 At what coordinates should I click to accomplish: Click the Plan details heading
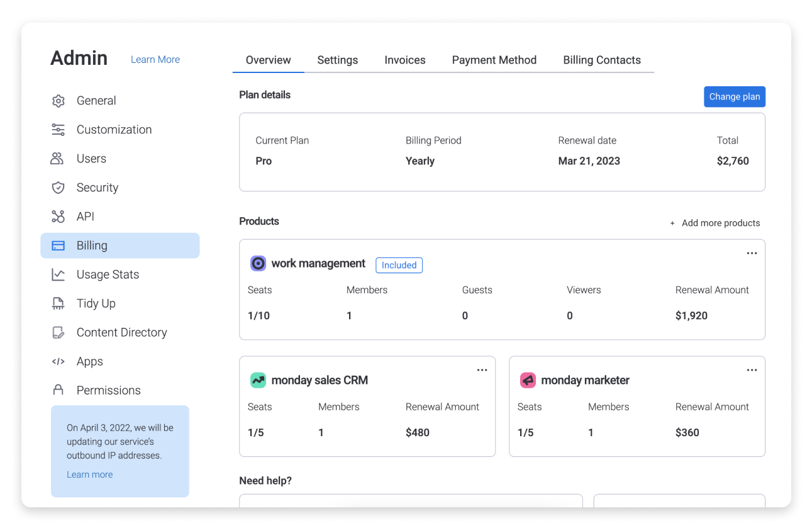[x=265, y=95]
